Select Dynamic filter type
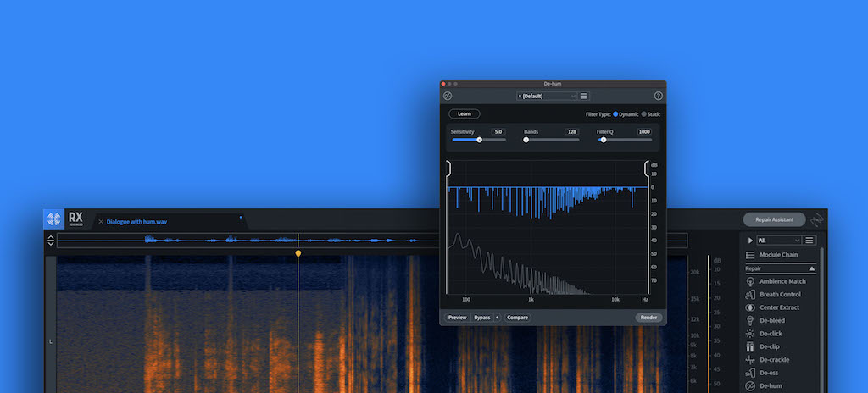The image size is (868, 393). tap(626, 114)
